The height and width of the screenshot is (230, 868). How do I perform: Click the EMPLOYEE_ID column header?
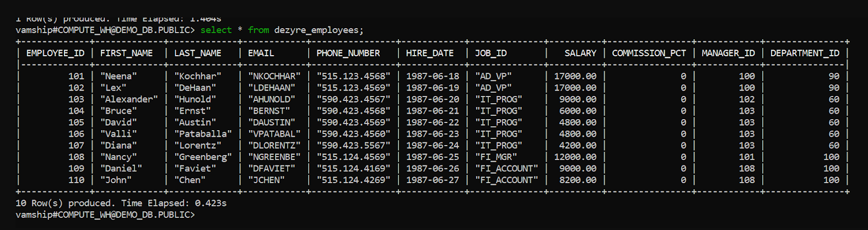coord(56,53)
